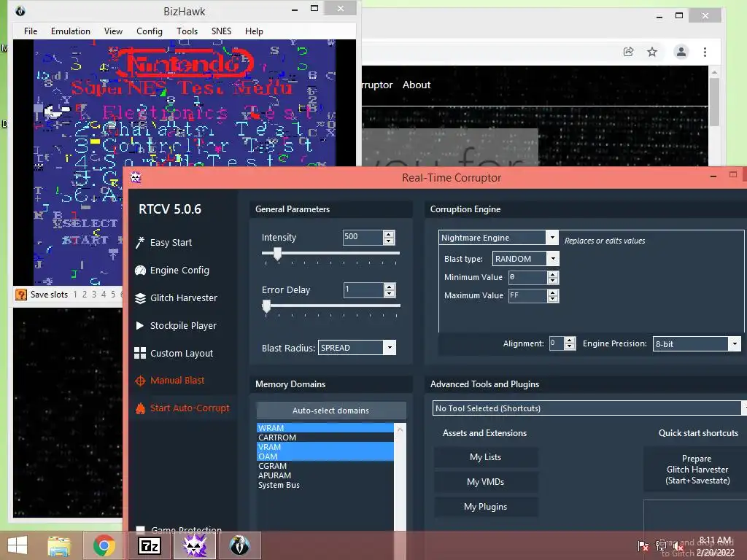Click the clock showing 8:11 AM

(715, 540)
